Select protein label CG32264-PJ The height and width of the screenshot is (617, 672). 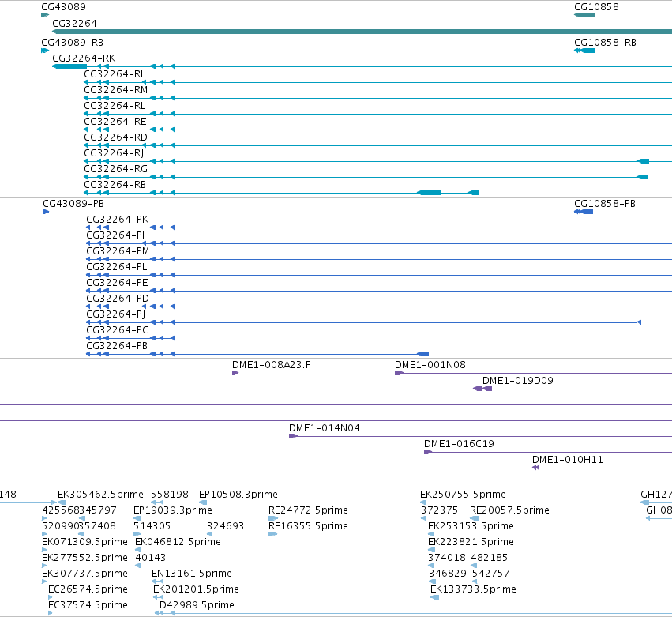(x=116, y=314)
